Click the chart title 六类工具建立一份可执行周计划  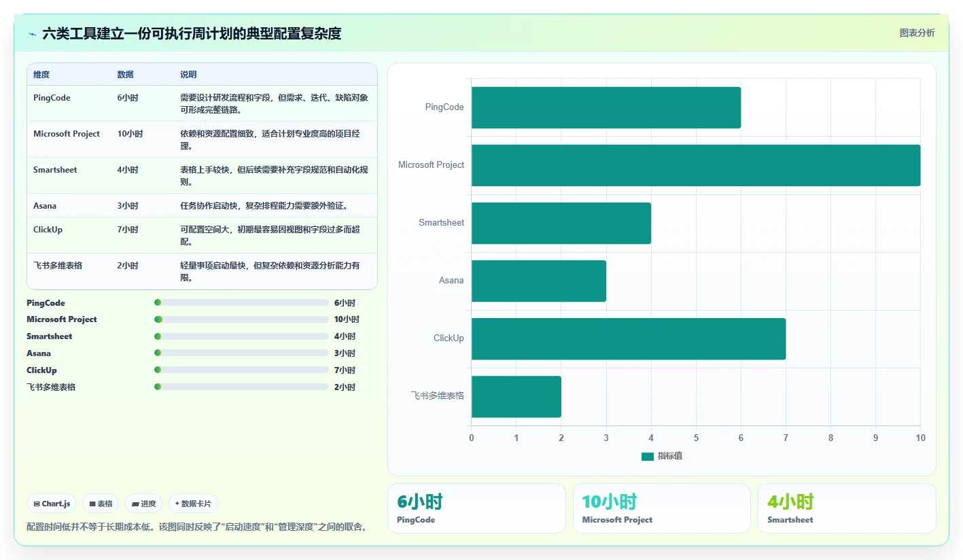coord(192,33)
